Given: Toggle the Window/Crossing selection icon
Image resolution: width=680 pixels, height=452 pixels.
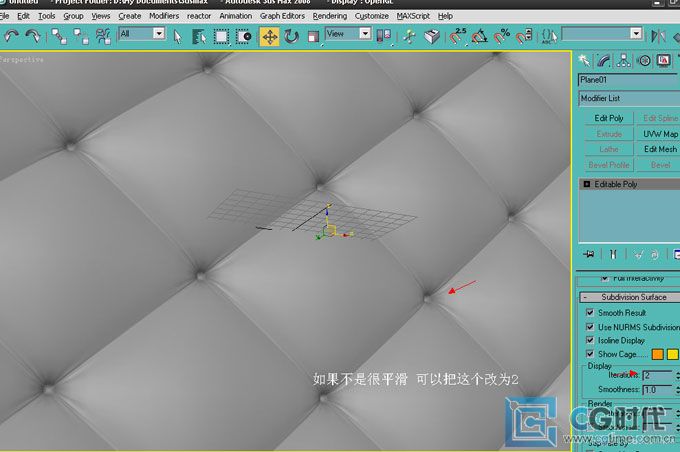Looking at the screenshot, I should pyautogui.click(x=244, y=37).
